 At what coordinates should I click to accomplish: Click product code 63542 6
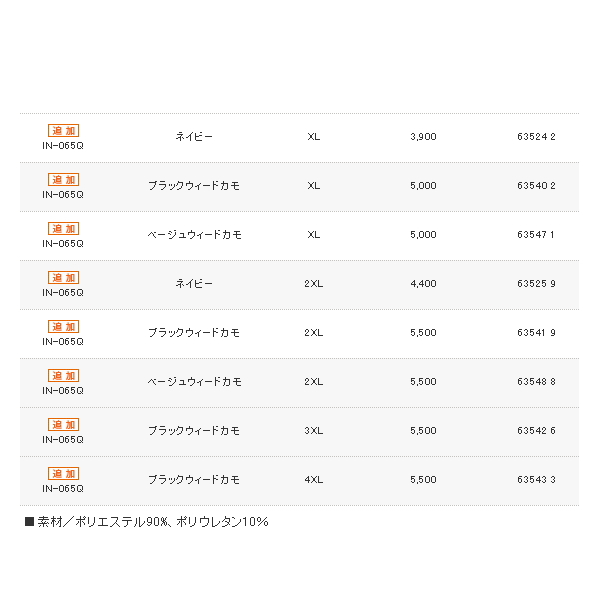[536, 431]
